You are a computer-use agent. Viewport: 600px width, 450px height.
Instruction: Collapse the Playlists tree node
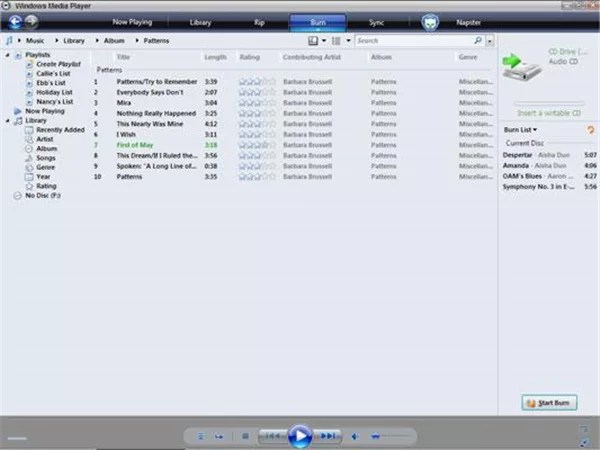[7, 55]
